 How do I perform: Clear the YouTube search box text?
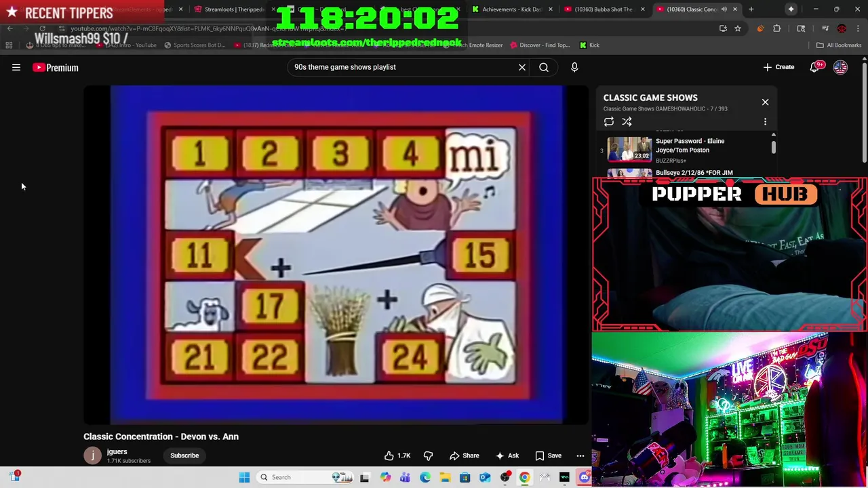(522, 67)
